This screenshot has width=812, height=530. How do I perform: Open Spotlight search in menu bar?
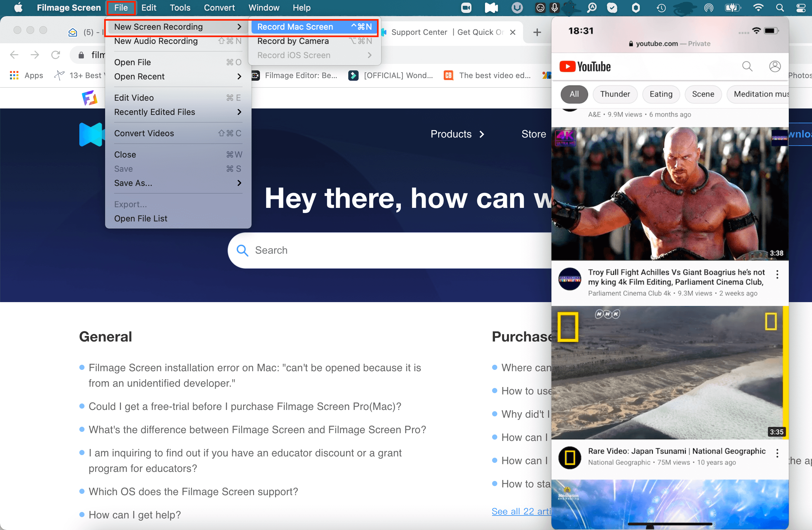[x=779, y=7]
